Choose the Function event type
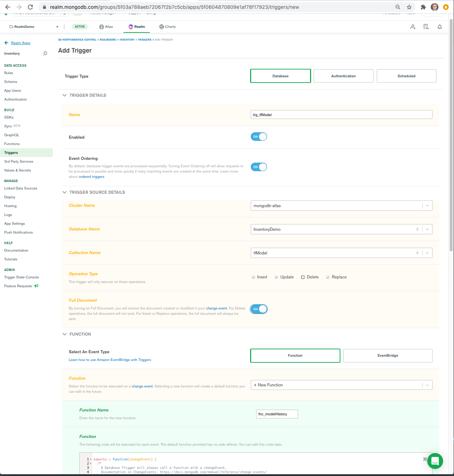Screen dimensions: 454x476 295,356
